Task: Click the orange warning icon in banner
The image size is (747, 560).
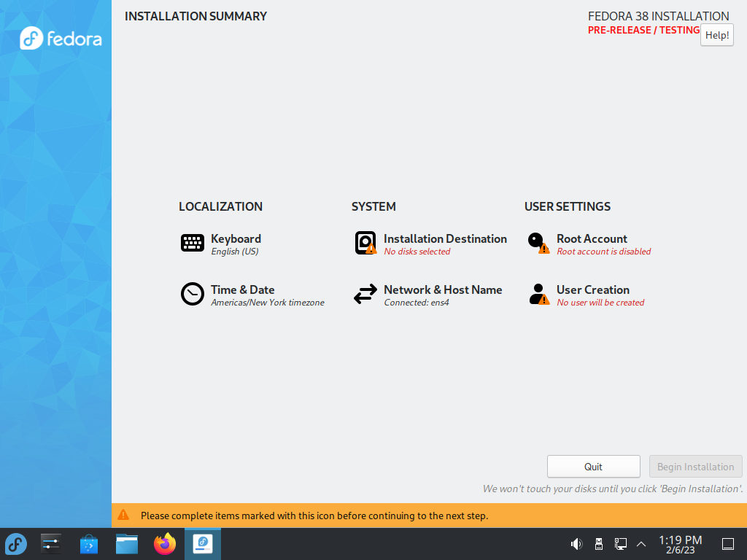Action: [123, 515]
